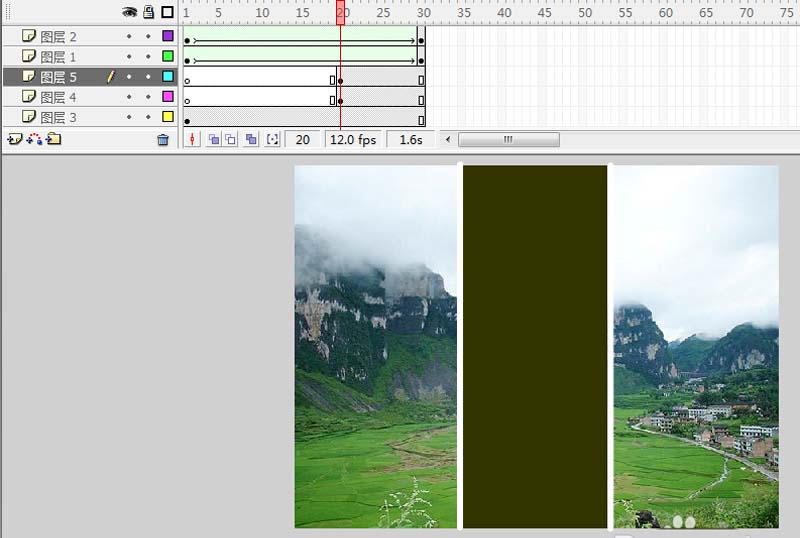The height and width of the screenshot is (538, 800).
Task: Click the outline square header for all layers
Action: tap(167, 12)
